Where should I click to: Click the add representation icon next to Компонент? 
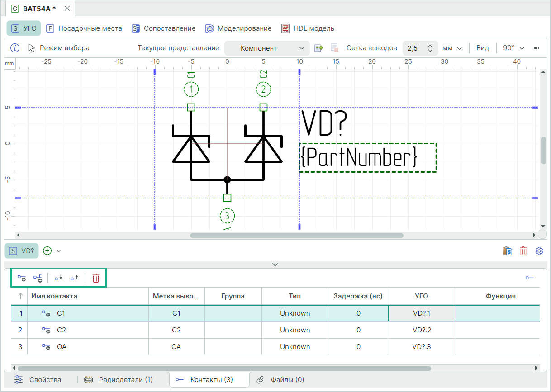tap(319, 48)
